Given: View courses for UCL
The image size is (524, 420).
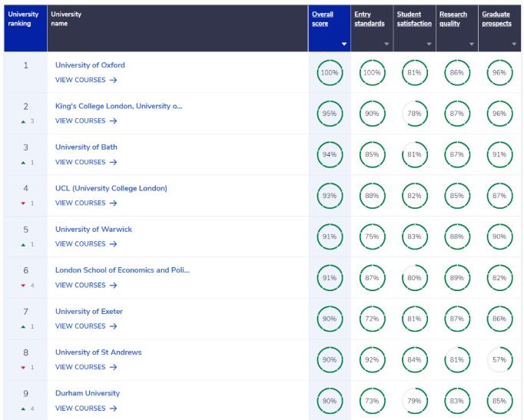Looking at the screenshot, I should (x=86, y=203).
